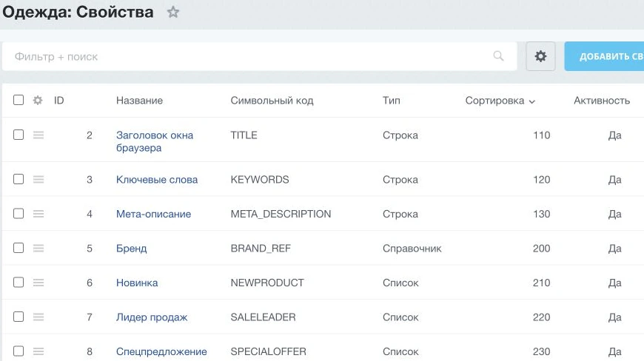Image resolution: width=644 pixels, height=361 pixels.
Task: Open the Мета-описание property link
Action: pos(154,214)
